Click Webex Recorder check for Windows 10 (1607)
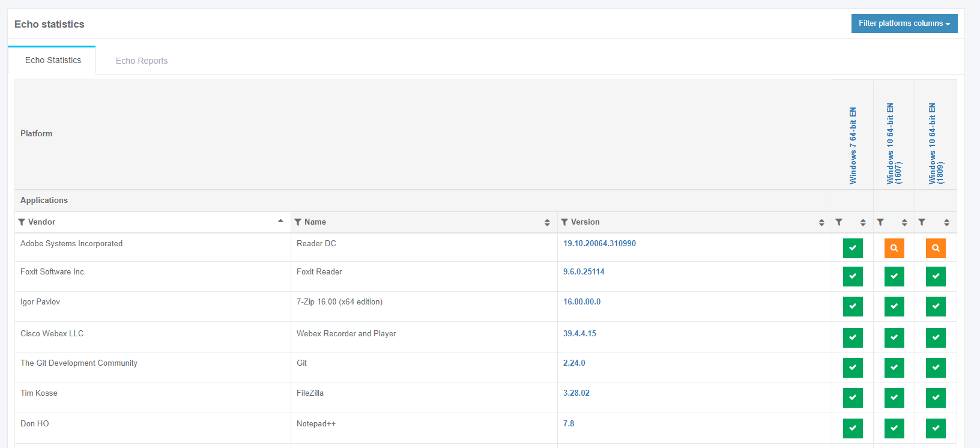 coord(894,338)
